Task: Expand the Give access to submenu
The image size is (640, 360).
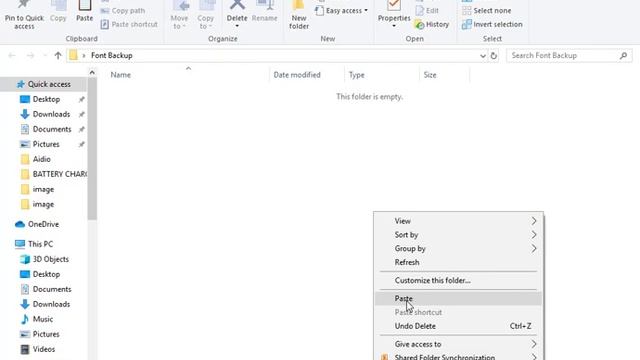Action: (458, 344)
